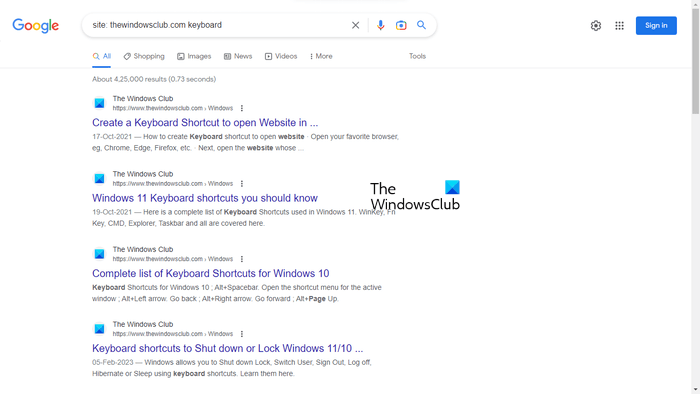Switch to the Videos tab

281,56
